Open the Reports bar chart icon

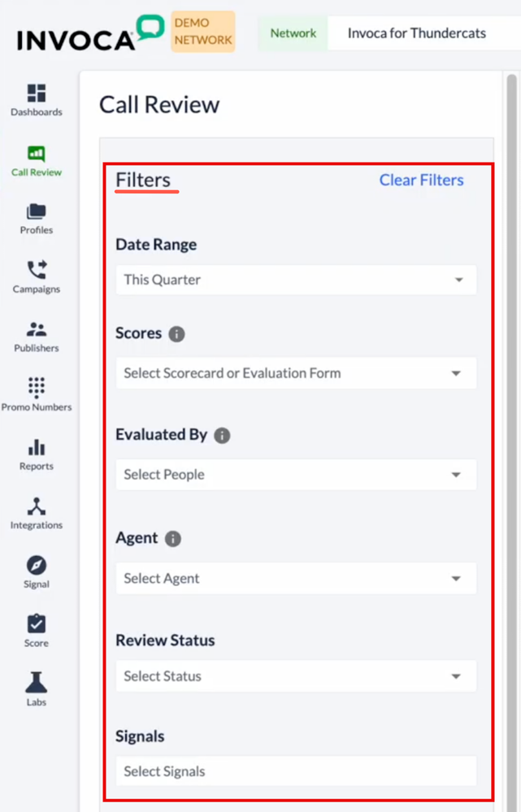pos(37,447)
